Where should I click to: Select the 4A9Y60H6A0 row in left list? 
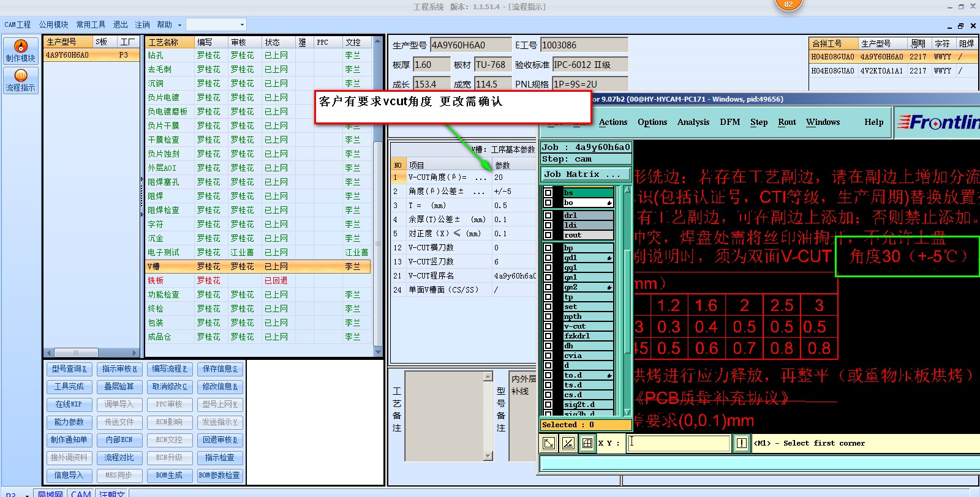(x=92, y=55)
